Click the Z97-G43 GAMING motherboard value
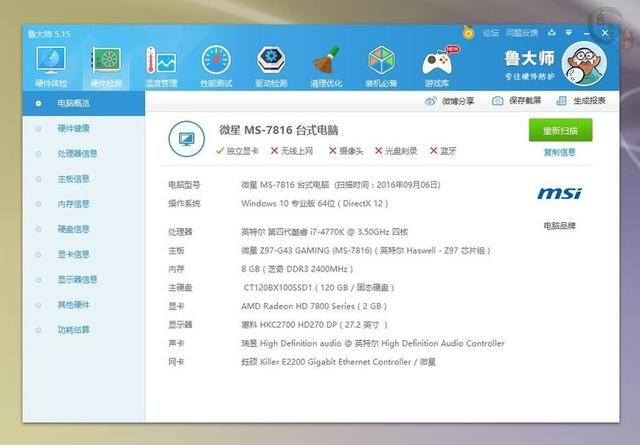The height and width of the screenshot is (445, 640). pos(366,250)
